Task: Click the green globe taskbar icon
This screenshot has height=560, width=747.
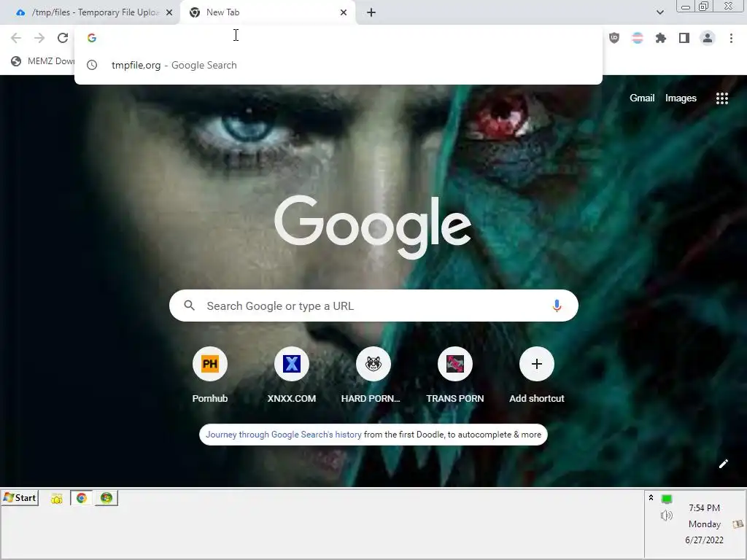Action: click(x=107, y=498)
